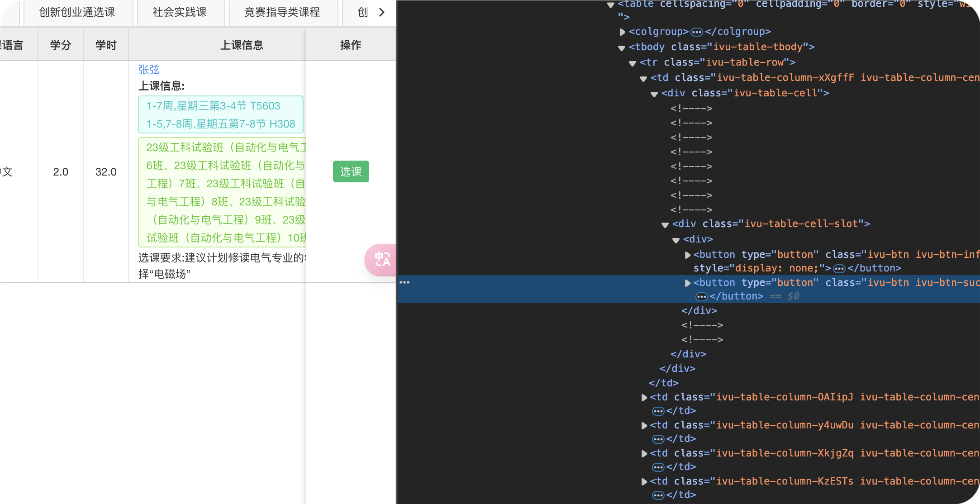Click the ellipsis badge in the OAIipJ td

[658, 411]
